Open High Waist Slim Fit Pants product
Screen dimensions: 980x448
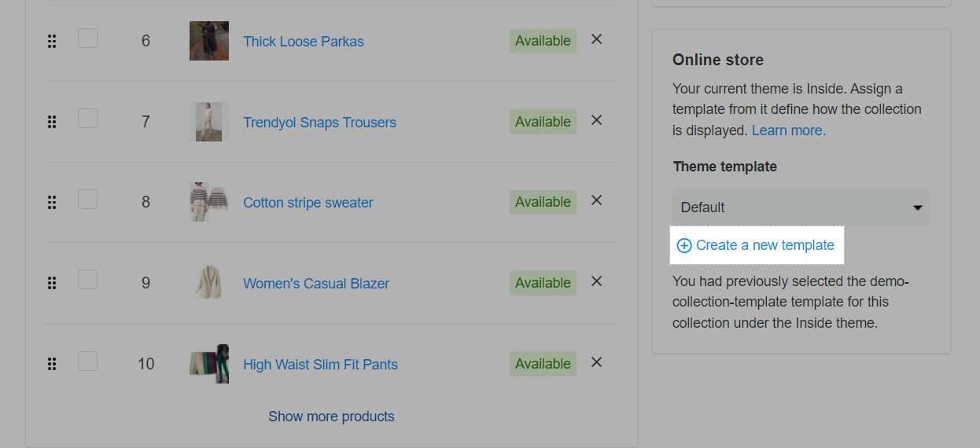click(x=320, y=365)
